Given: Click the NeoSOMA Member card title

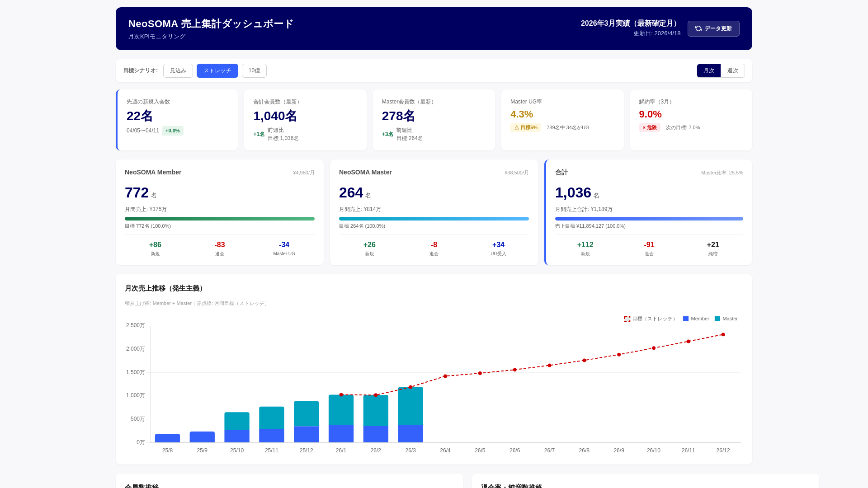Looking at the screenshot, I should pyautogui.click(x=153, y=172).
